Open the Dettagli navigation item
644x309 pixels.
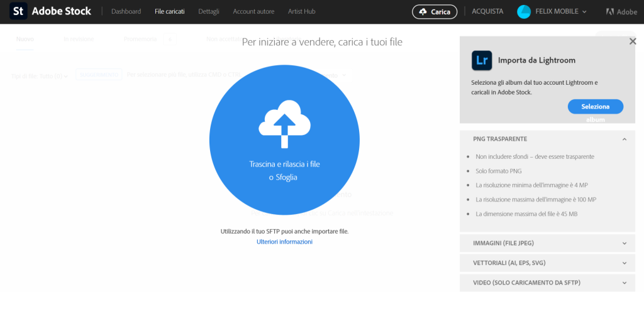(x=209, y=11)
